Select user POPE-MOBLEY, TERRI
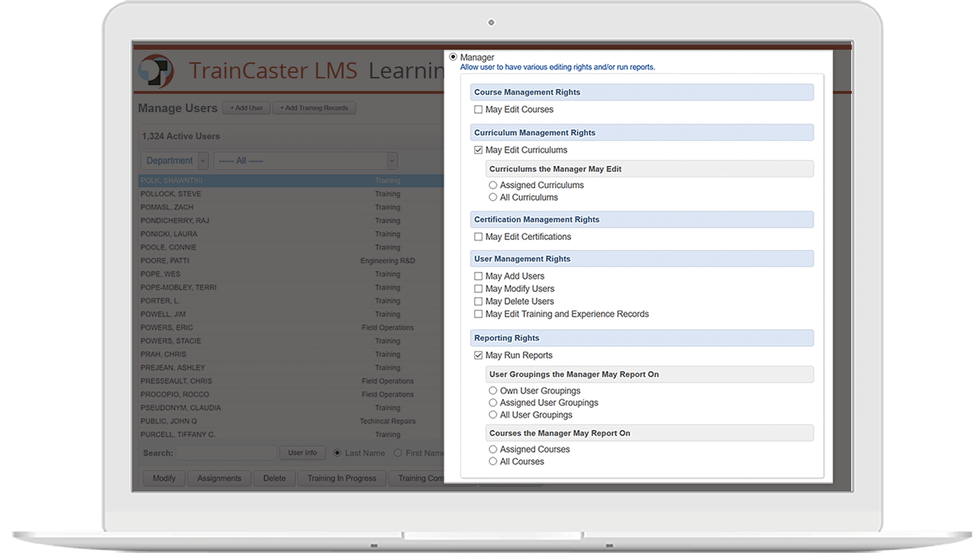Image resolution: width=980 pixels, height=560 pixels. pos(291,288)
